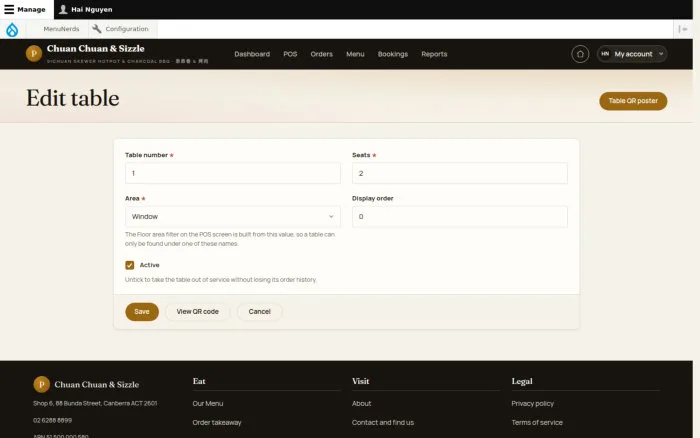Open the MenuNerds toolbar menu
Viewport: 700px width, 438px height.
click(61, 29)
